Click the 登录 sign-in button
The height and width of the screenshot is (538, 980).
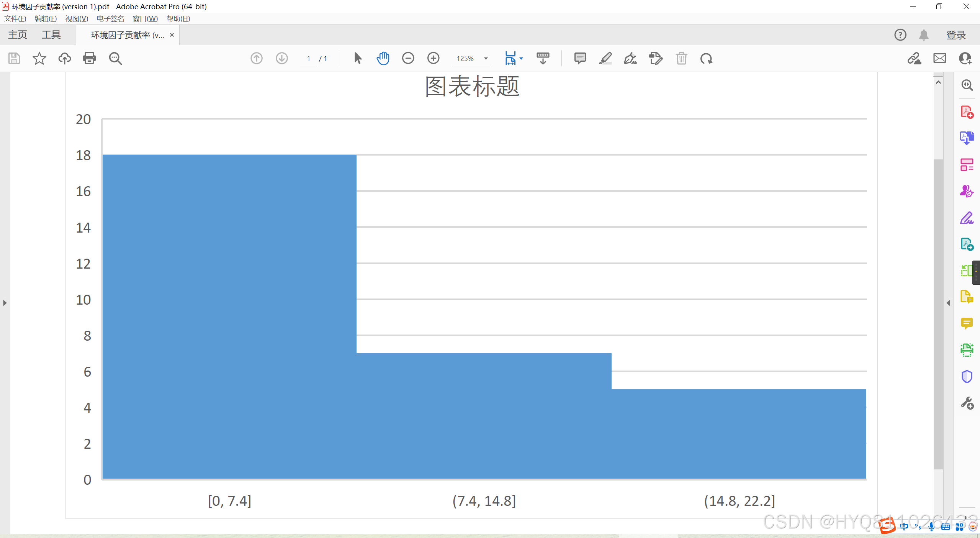point(956,35)
